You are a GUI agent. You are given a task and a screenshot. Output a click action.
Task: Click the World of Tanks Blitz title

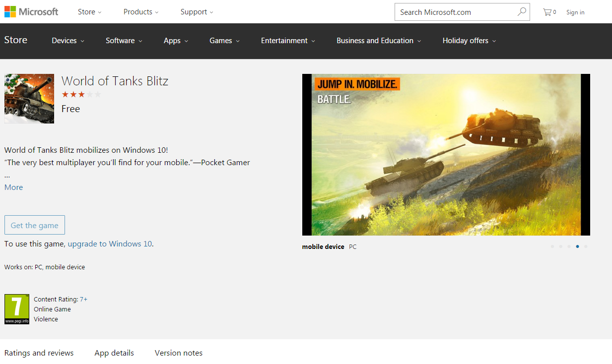[x=115, y=81]
